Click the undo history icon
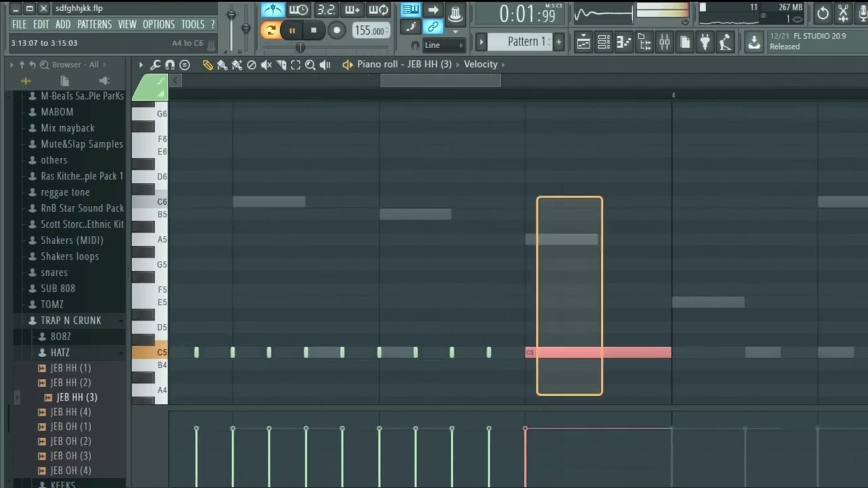This screenshot has height=488, width=868. click(823, 12)
